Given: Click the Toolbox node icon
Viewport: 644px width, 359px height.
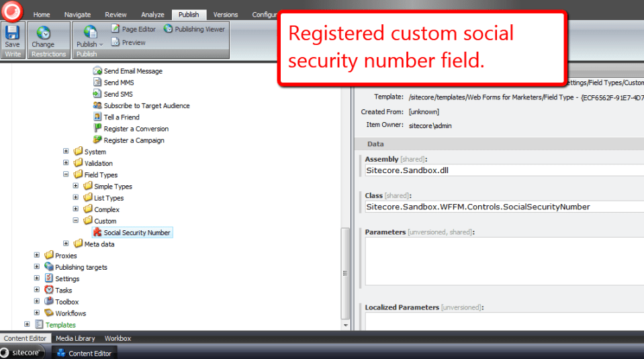Looking at the screenshot, I should pyautogui.click(x=49, y=301).
